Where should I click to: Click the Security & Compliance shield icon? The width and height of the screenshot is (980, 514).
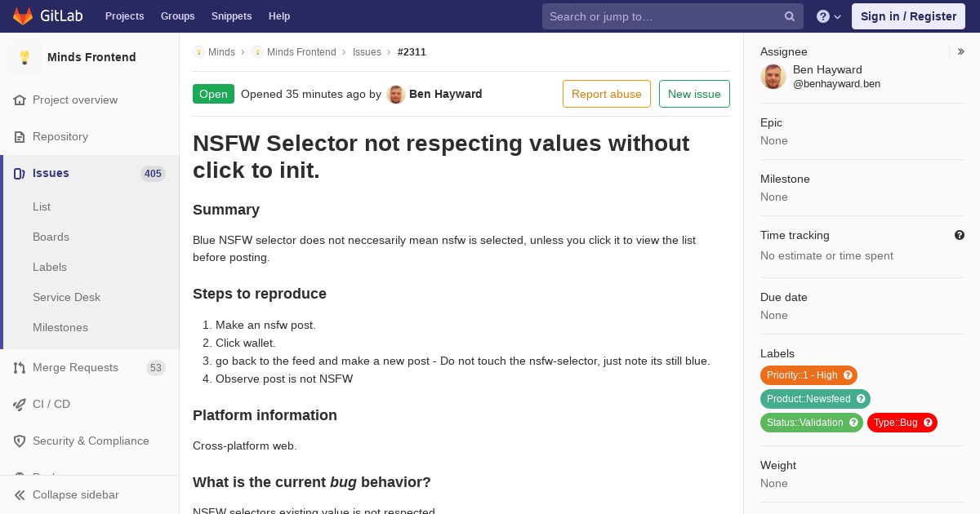pyautogui.click(x=20, y=441)
